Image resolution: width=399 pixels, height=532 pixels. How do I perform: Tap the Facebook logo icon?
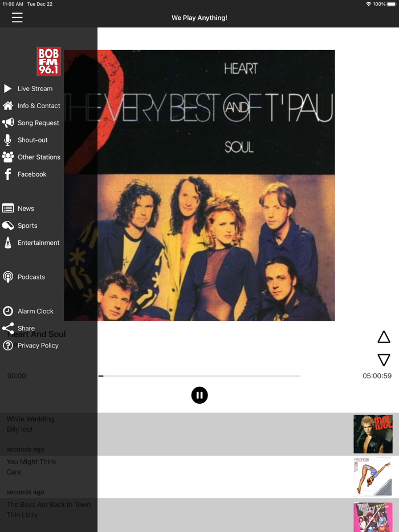pos(7,174)
